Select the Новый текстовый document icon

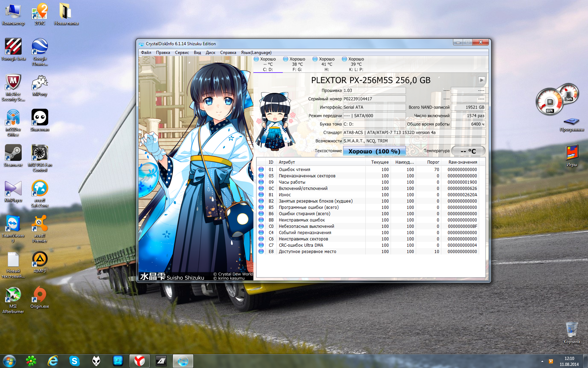[13, 265]
